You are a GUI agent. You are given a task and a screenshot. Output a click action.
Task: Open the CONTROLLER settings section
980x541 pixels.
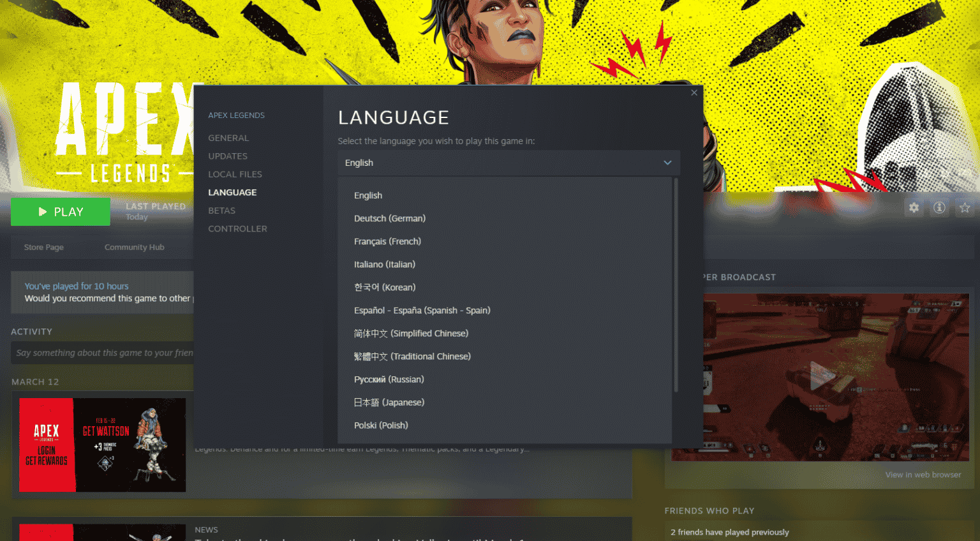(x=237, y=228)
